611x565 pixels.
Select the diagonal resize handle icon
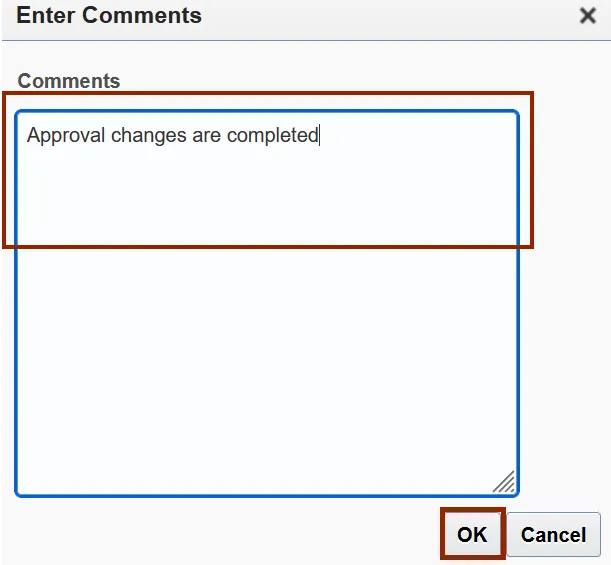click(x=504, y=482)
